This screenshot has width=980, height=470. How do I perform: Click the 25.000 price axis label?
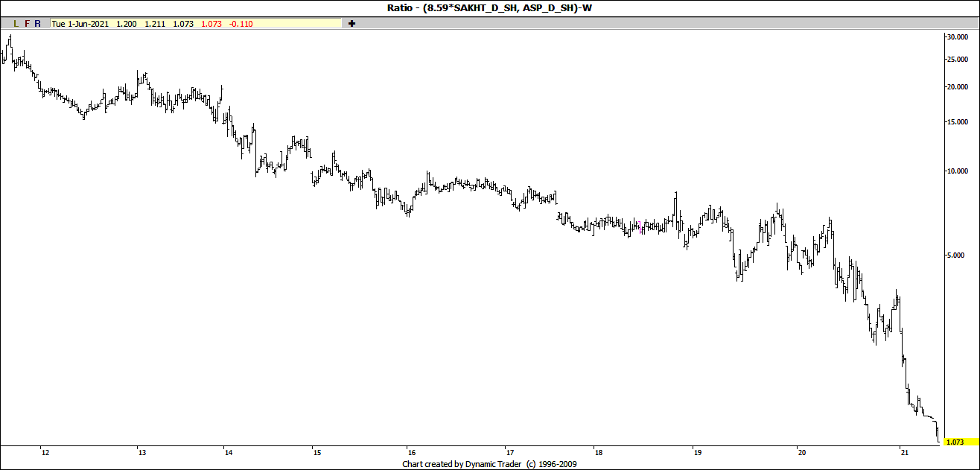point(956,60)
